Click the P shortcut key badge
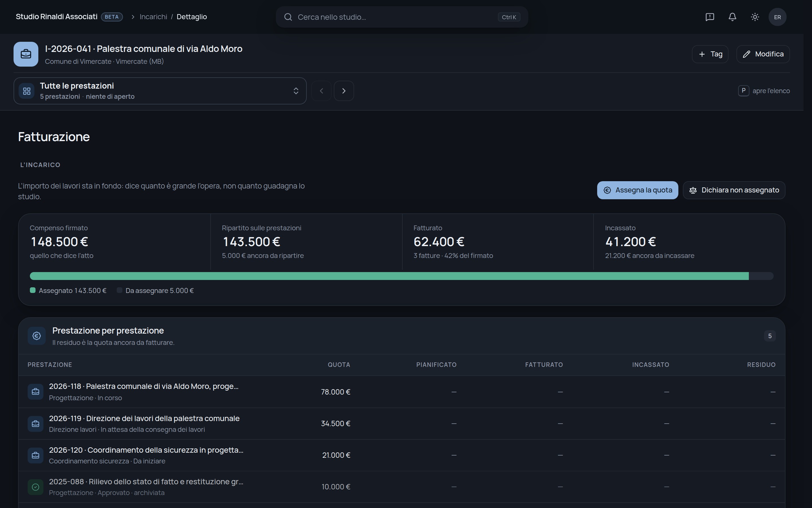Viewport: 812px width, 508px height. [x=743, y=91]
